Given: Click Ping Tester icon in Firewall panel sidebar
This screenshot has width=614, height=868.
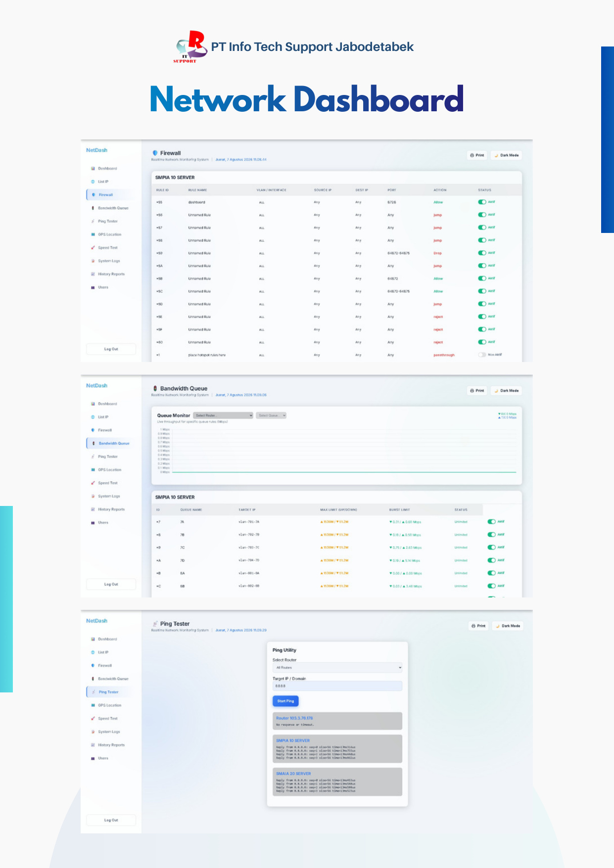Looking at the screenshot, I should tap(93, 221).
